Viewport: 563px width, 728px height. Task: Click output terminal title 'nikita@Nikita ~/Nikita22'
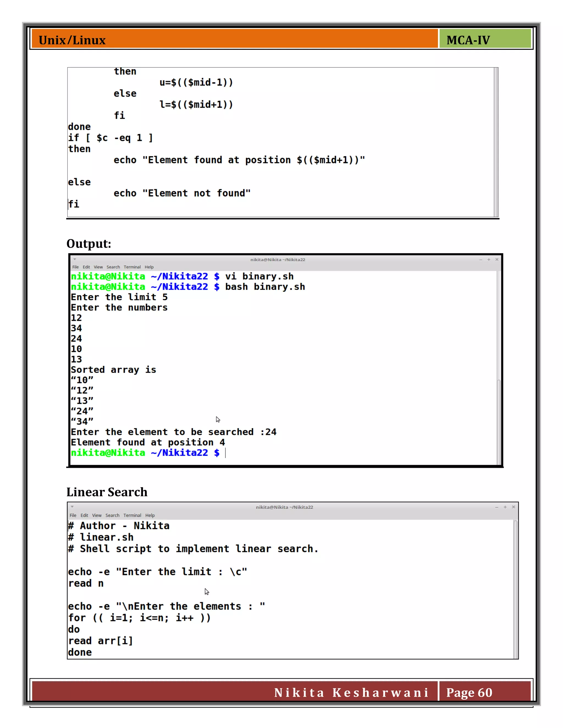point(277,260)
